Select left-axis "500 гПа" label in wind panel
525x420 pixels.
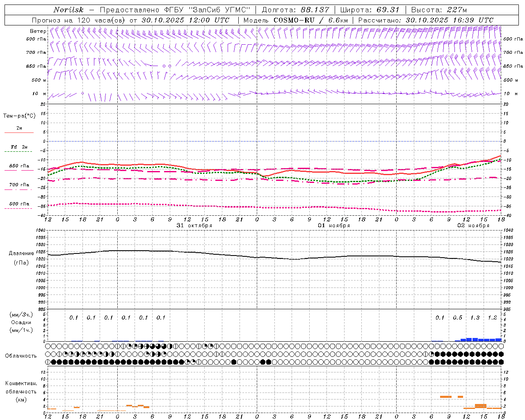click(x=36, y=39)
